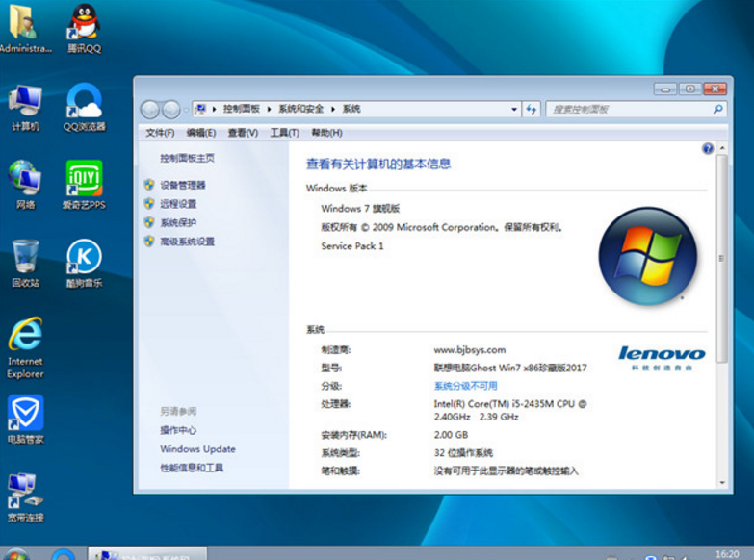Click the 2.00 GB memory value
Screen dimensions: 754x560
click(x=451, y=435)
